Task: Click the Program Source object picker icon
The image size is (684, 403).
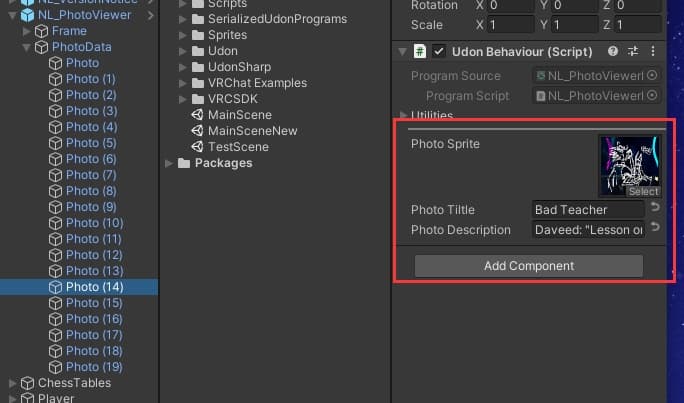Action: click(652, 75)
